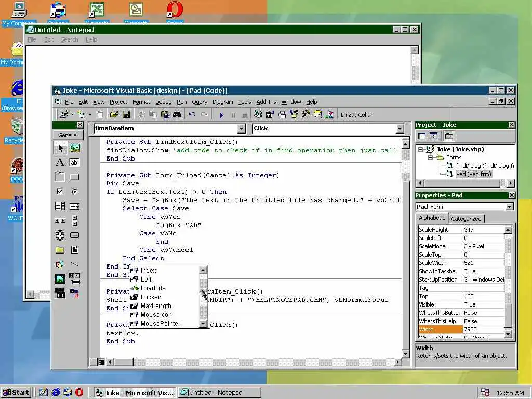Open the Visual Component Manager toolbar icon
532x399 pixels.
[330, 115]
